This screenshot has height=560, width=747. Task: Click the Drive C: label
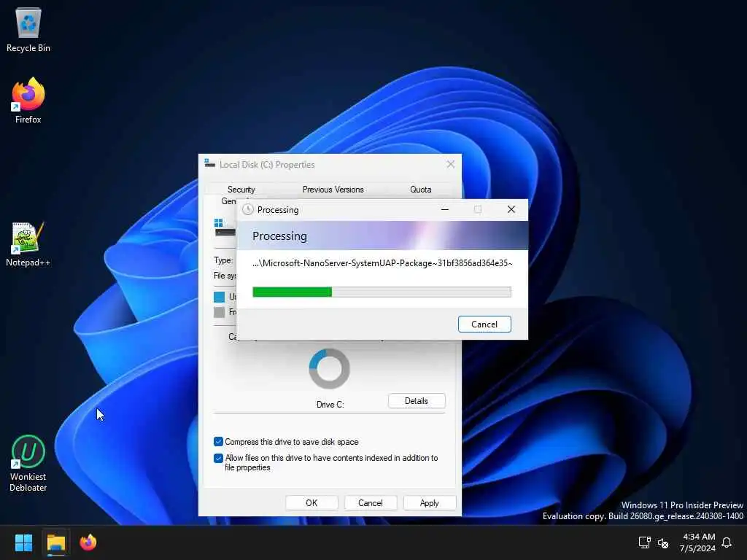tap(330, 404)
